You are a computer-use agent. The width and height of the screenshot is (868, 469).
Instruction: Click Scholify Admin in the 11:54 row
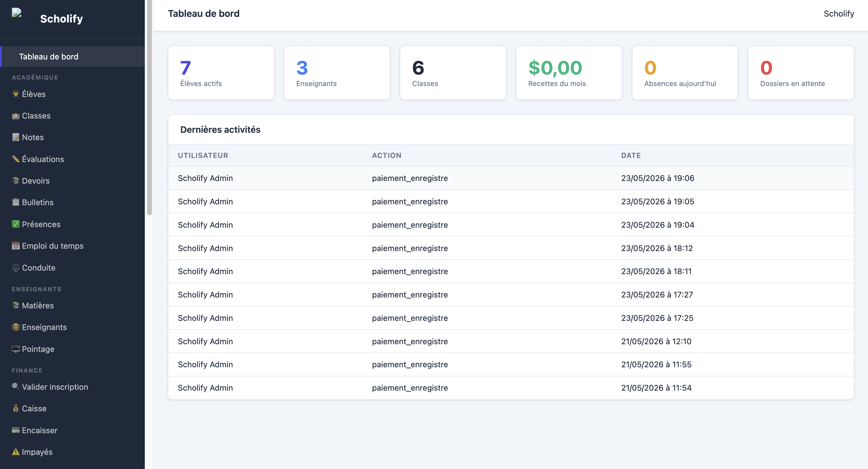pos(205,388)
